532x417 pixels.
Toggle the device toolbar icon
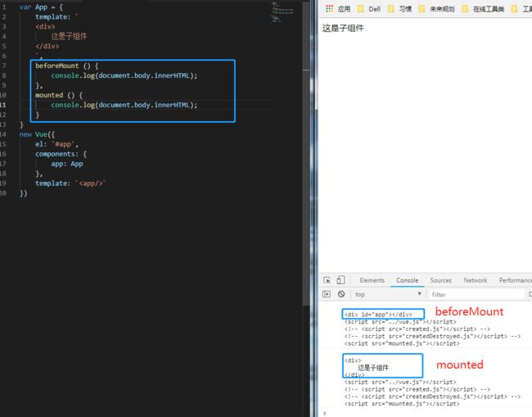(x=340, y=280)
